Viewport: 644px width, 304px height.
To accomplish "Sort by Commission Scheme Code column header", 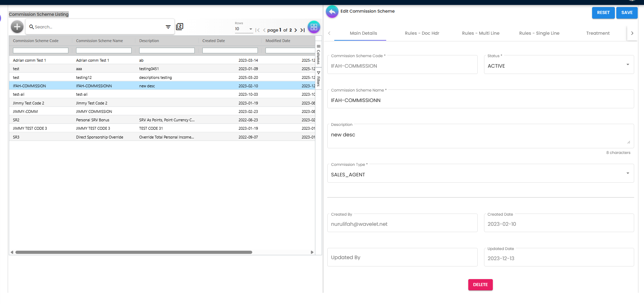I will tap(36, 41).
